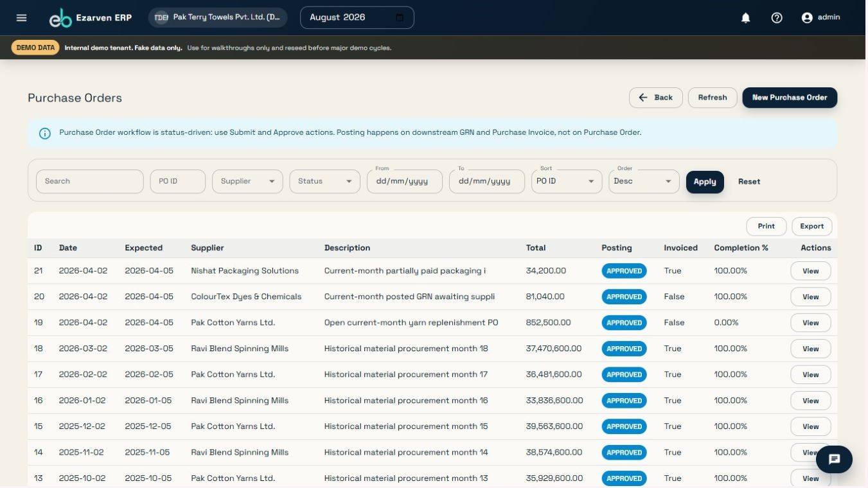868x488 pixels.
Task: Click the Completion % column header
Action: point(741,248)
